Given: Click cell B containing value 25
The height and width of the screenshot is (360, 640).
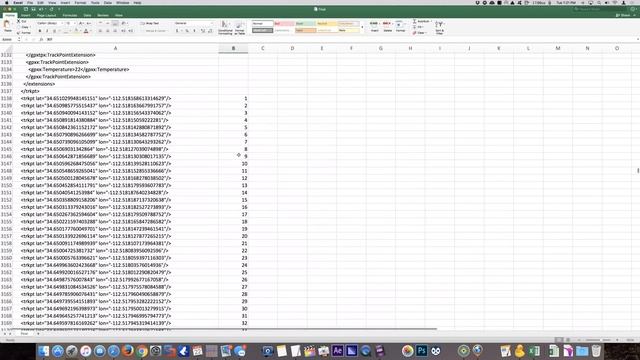Looking at the screenshot, I should 233,272.
